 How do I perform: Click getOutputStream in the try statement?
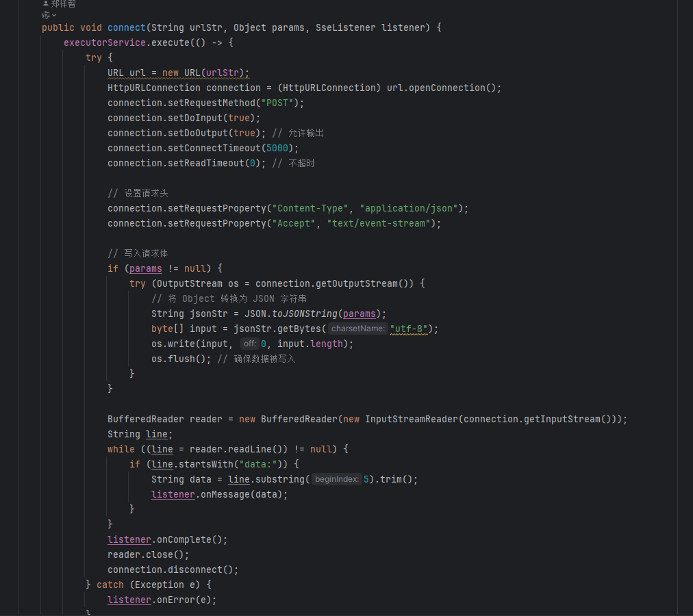(x=357, y=283)
